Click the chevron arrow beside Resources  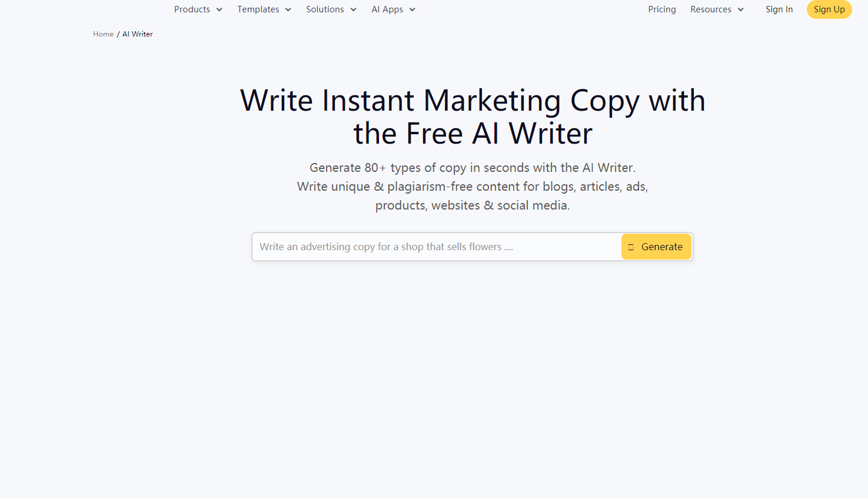click(741, 9)
